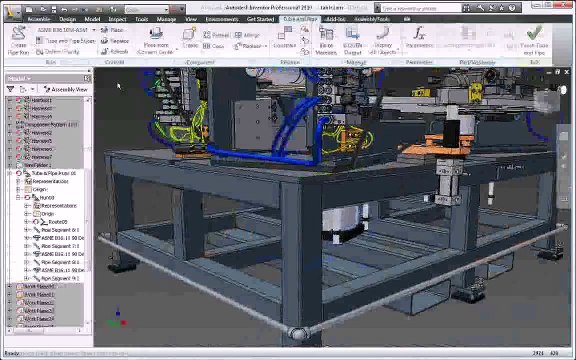Click the binoculars search icon
This screenshot has height=360, width=576.
click(467, 8)
